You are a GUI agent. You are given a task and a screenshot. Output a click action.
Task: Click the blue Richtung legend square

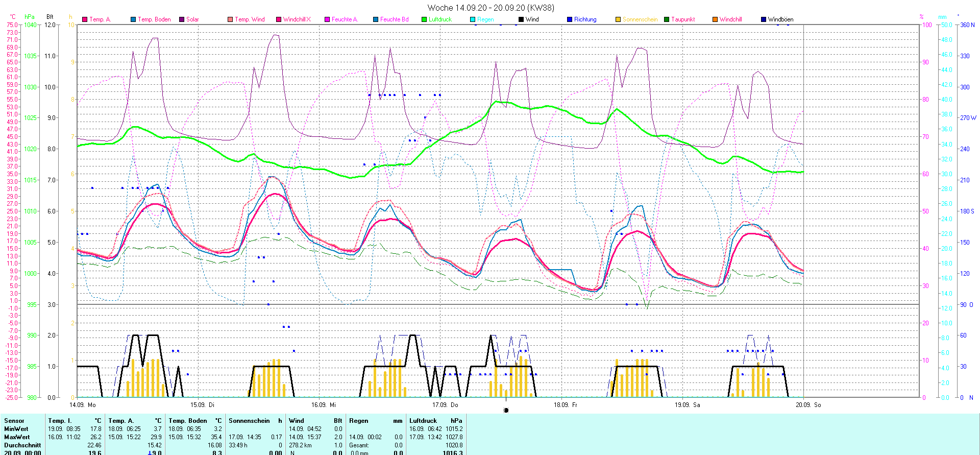coord(570,19)
